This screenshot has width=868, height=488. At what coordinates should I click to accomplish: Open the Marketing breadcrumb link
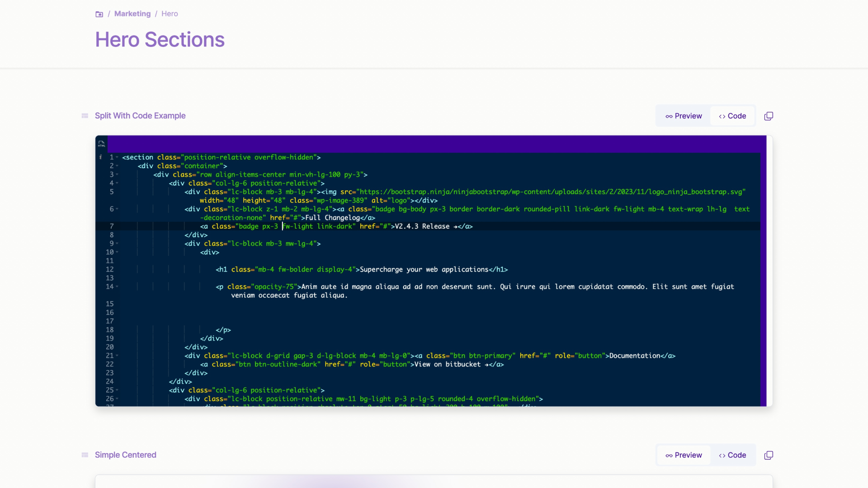pyautogui.click(x=132, y=14)
